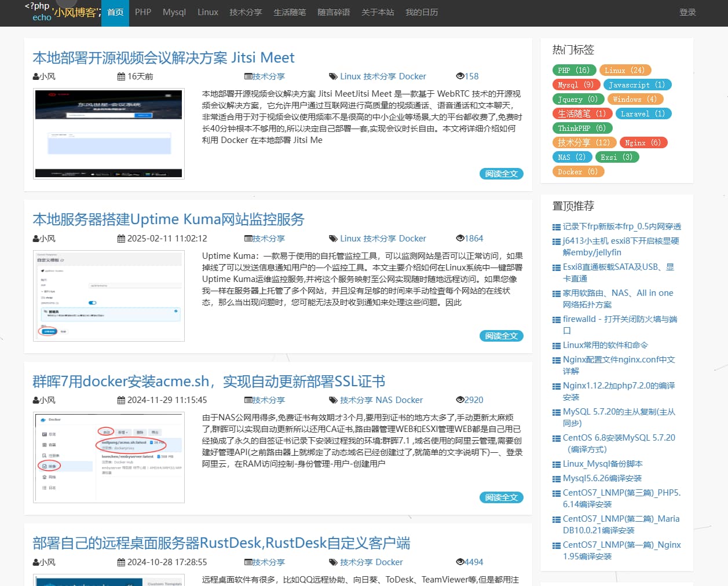Open the Mysql navigation tab
The width and height of the screenshot is (728, 586).
174,12
